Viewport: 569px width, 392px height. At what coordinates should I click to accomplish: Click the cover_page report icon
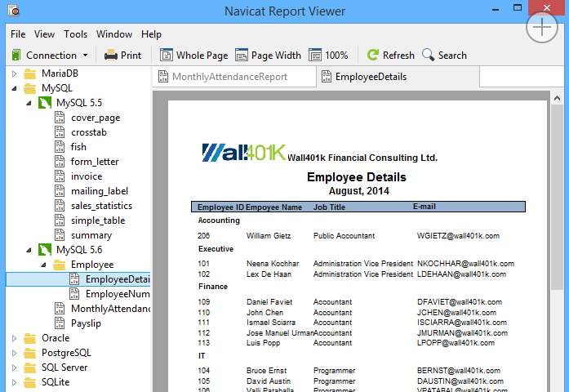60,118
